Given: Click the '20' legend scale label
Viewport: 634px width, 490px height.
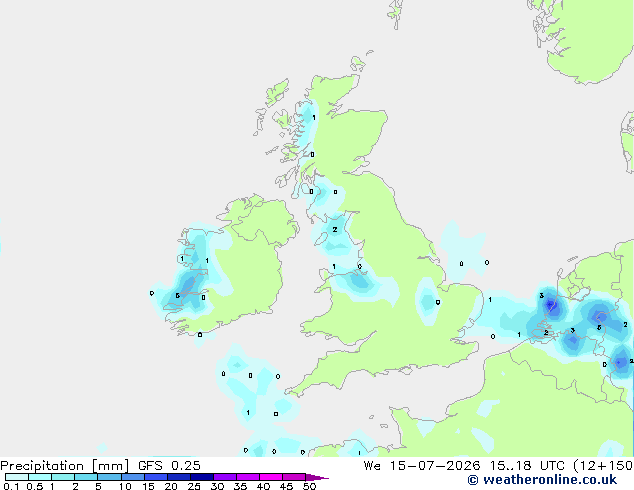Looking at the screenshot, I should coord(171,486).
